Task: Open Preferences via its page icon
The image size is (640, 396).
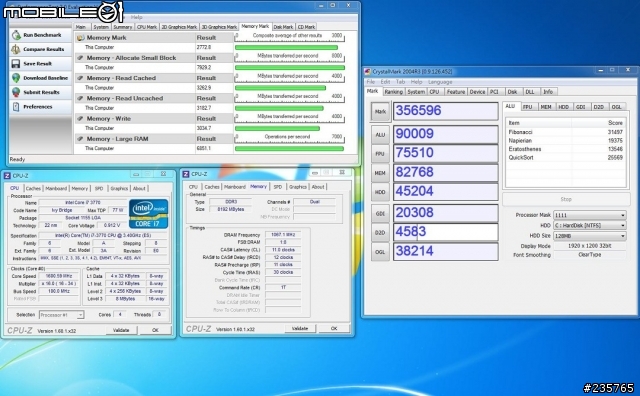Action: (16, 107)
